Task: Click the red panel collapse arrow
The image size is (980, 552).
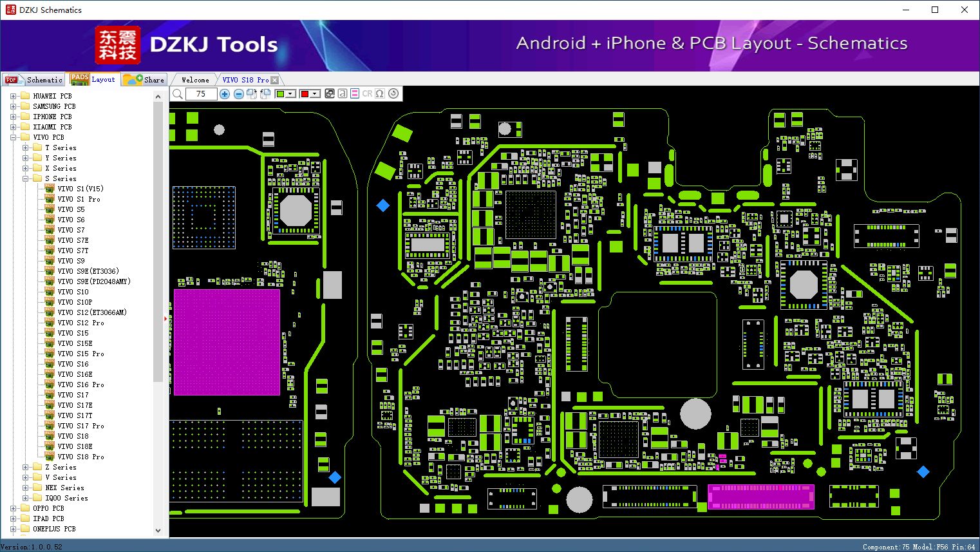Action: pos(165,318)
